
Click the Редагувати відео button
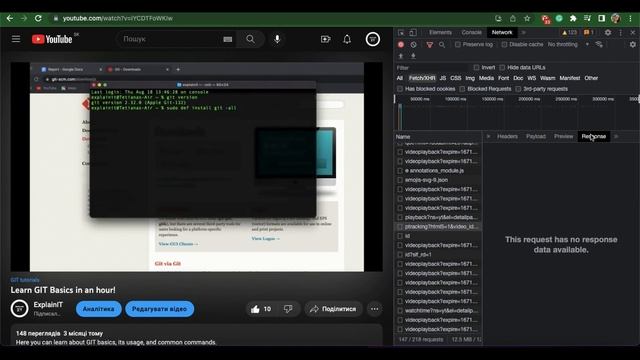pos(159,309)
